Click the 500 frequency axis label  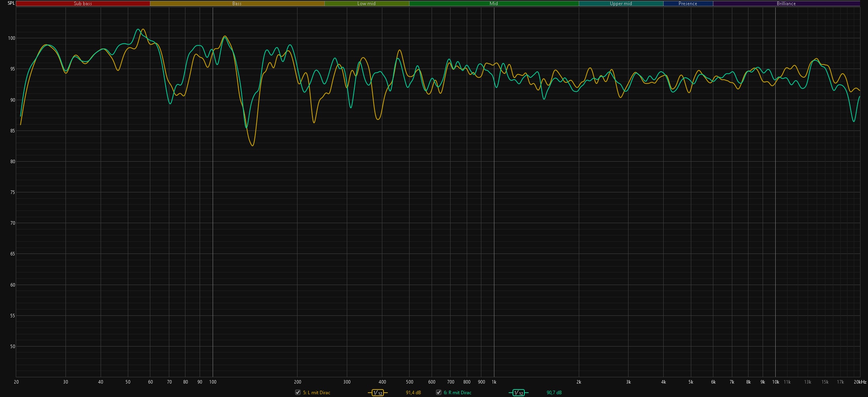point(410,382)
